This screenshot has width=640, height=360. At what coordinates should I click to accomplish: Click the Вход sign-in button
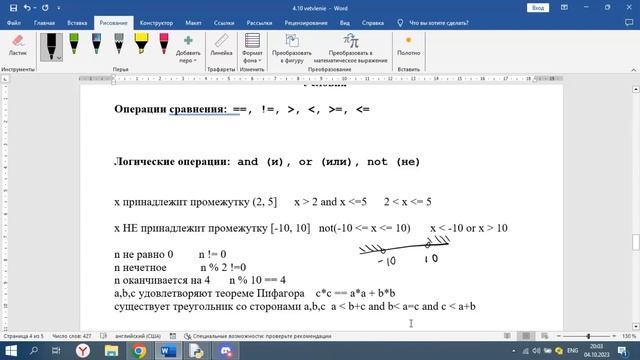click(538, 8)
